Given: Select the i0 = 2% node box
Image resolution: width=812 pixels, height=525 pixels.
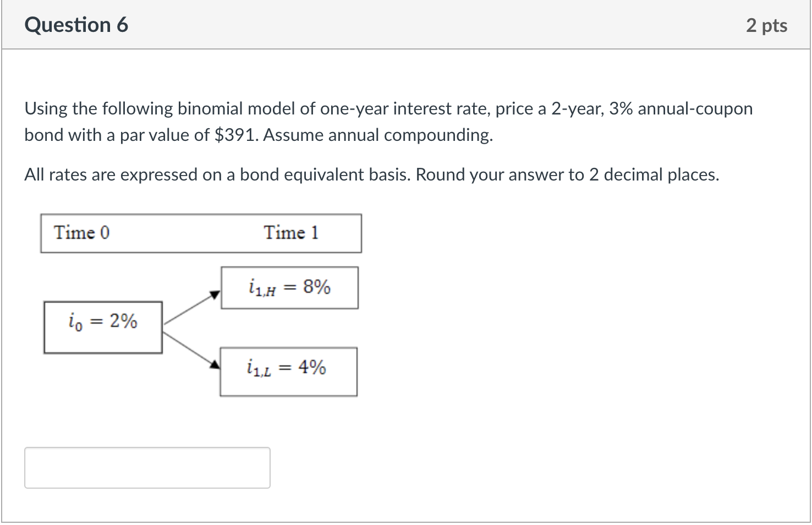Looking at the screenshot, I should tap(103, 326).
